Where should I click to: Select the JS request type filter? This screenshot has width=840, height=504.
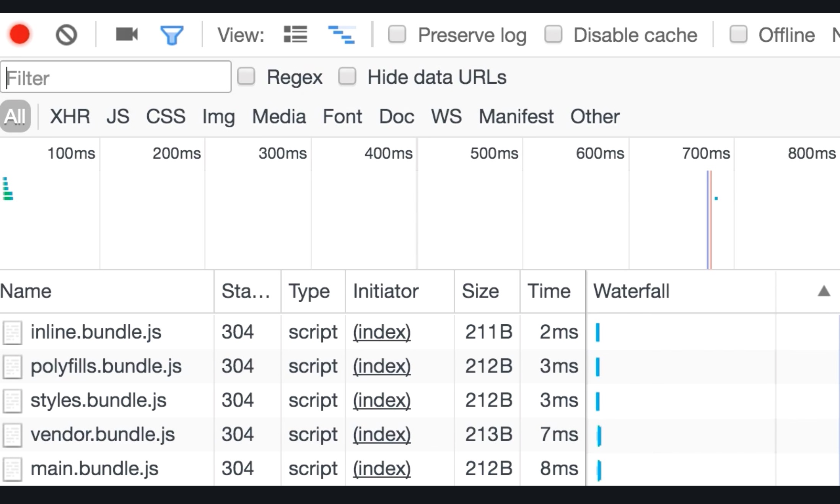[118, 116]
